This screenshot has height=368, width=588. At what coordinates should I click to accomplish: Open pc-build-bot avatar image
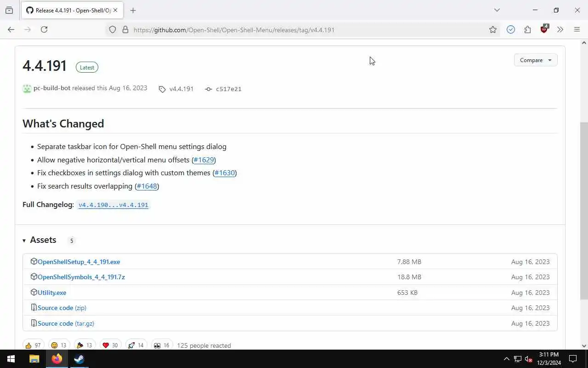tap(27, 88)
